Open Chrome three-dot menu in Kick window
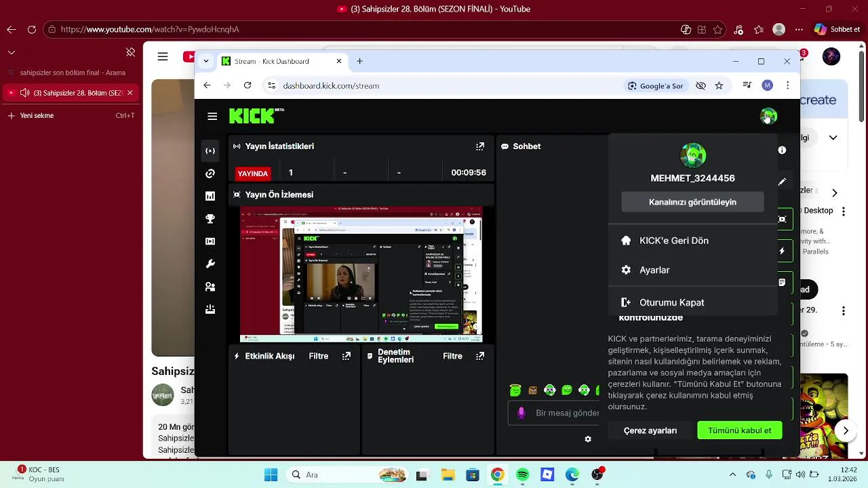Viewport: 868px width, 488px height. tap(787, 85)
